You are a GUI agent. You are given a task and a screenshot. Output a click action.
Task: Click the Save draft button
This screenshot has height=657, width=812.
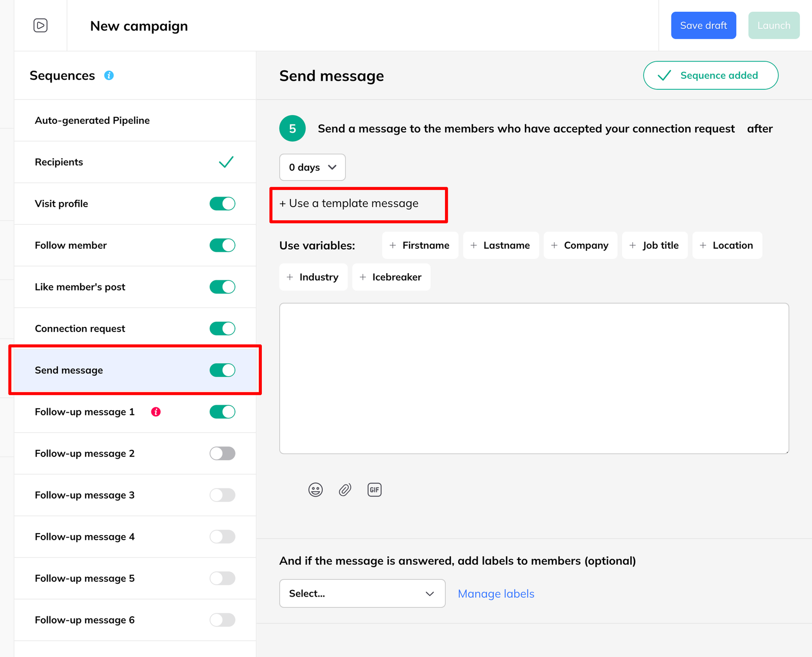(x=703, y=25)
